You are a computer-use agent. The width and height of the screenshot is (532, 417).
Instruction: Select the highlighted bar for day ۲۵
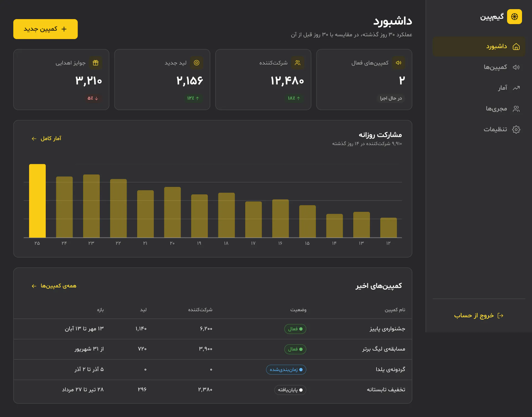pos(37,201)
